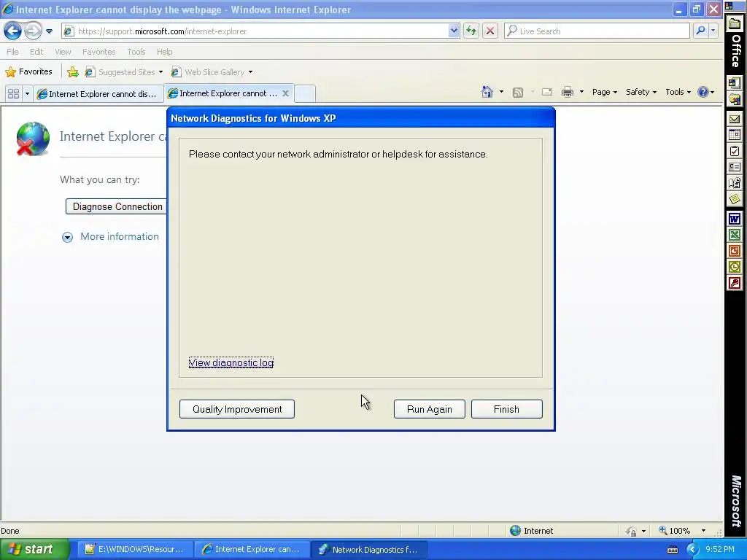The height and width of the screenshot is (560, 747).
Task: Click New Journal Entry icon
Action: coord(735,183)
